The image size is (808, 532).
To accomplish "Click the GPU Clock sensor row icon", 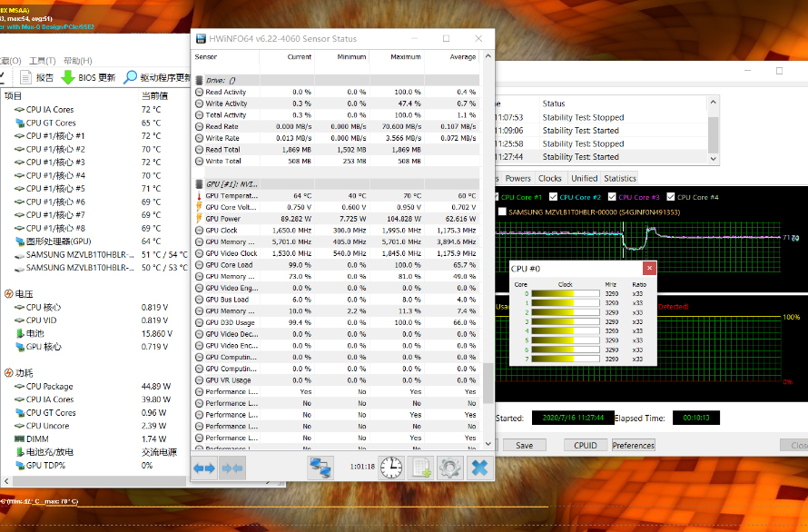I will point(200,231).
